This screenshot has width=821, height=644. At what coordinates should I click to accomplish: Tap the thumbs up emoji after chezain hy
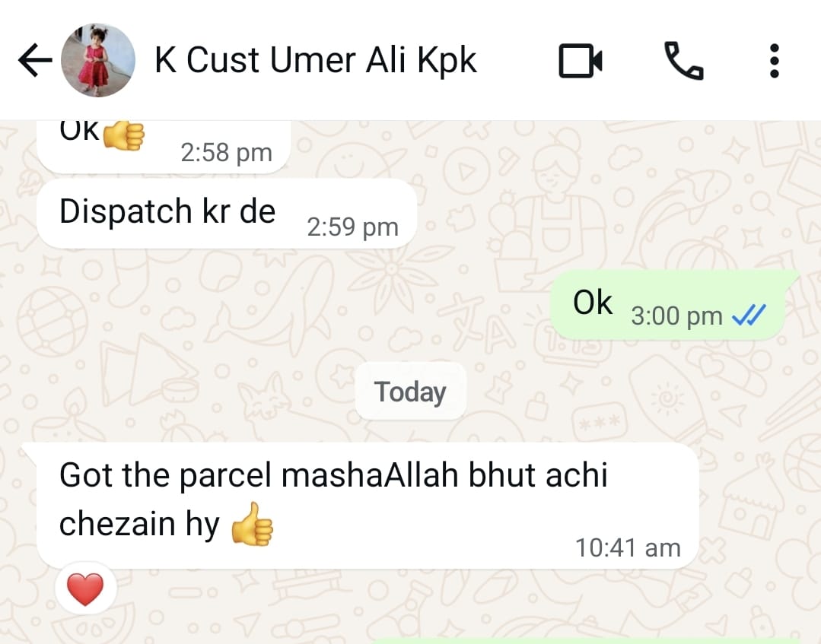(x=253, y=524)
